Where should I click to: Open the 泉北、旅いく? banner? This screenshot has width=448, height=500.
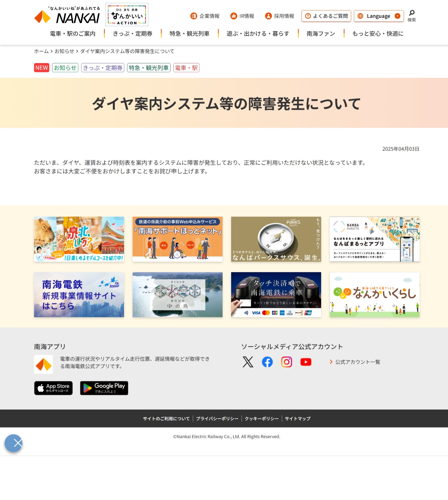pos(79,239)
